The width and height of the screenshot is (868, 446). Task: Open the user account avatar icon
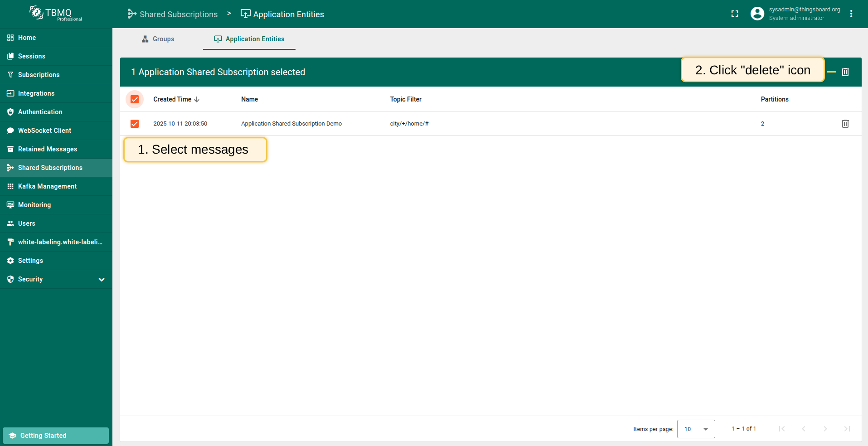click(x=757, y=14)
